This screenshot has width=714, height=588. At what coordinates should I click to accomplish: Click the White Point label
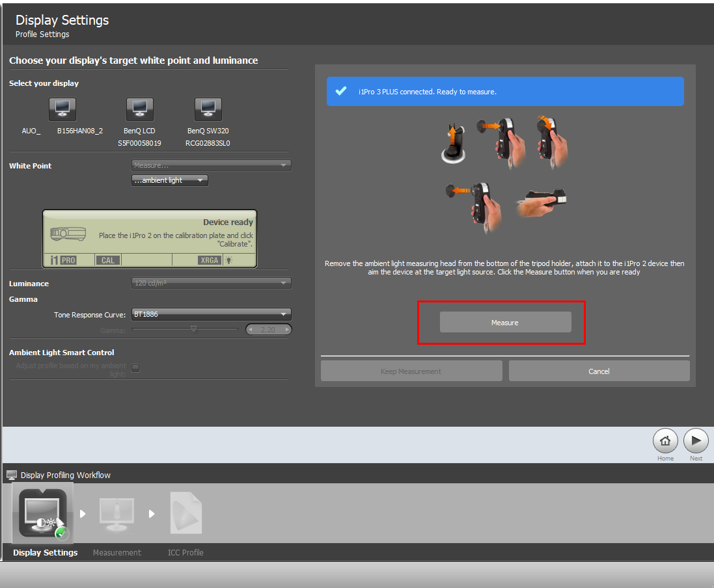click(x=30, y=166)
